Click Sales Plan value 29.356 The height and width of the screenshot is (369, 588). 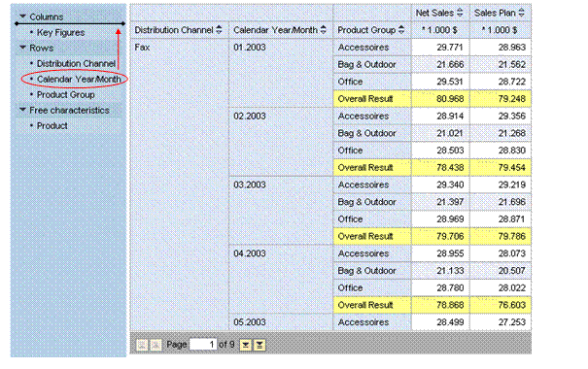tap(501, 116)
